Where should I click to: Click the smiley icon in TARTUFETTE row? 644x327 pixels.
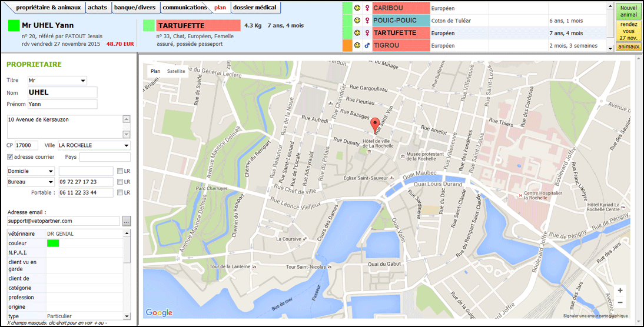click(357, 33)
